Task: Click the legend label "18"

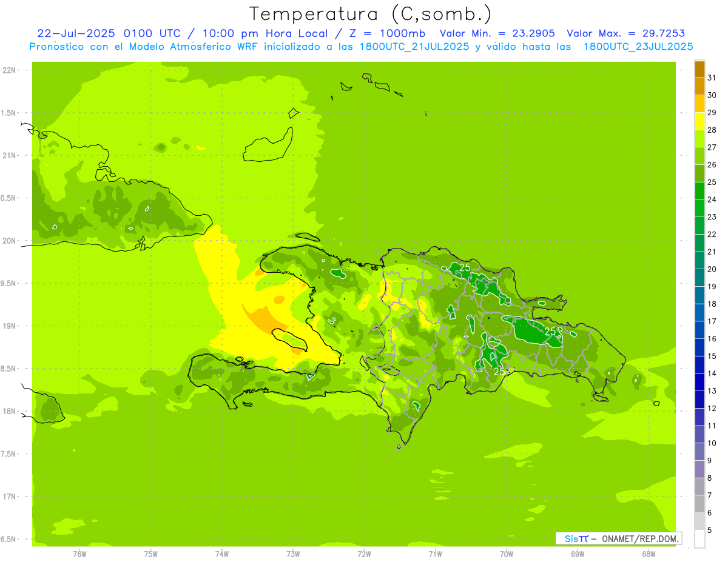Action: [712, 304]
